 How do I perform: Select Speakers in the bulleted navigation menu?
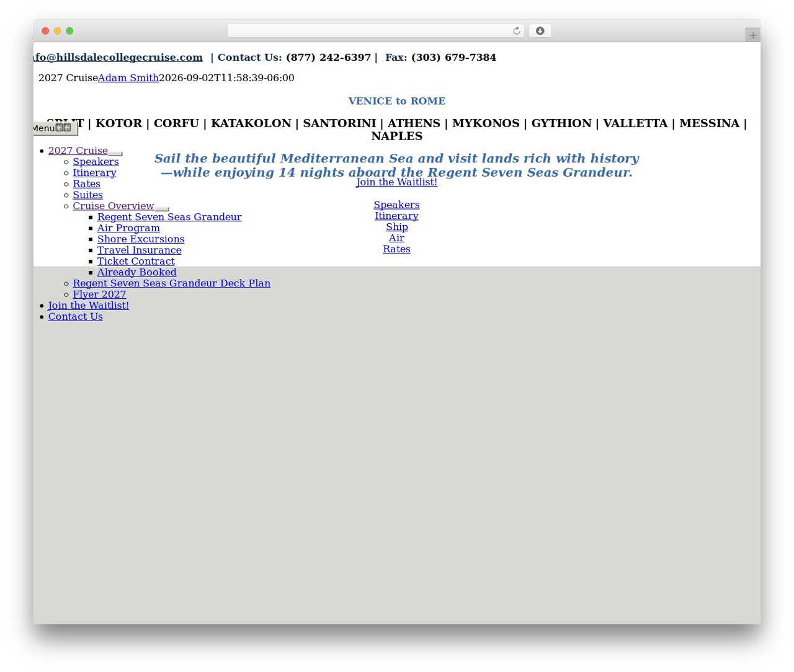point(96,162)
